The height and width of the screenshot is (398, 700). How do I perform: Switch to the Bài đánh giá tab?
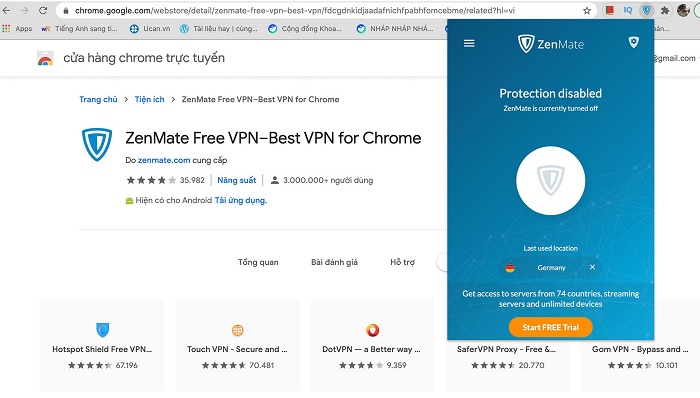334,262
